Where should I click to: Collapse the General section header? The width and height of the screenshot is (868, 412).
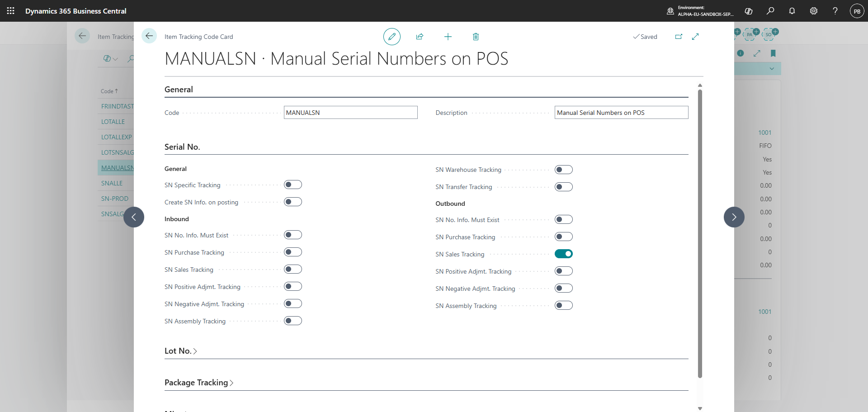(179, 90)
